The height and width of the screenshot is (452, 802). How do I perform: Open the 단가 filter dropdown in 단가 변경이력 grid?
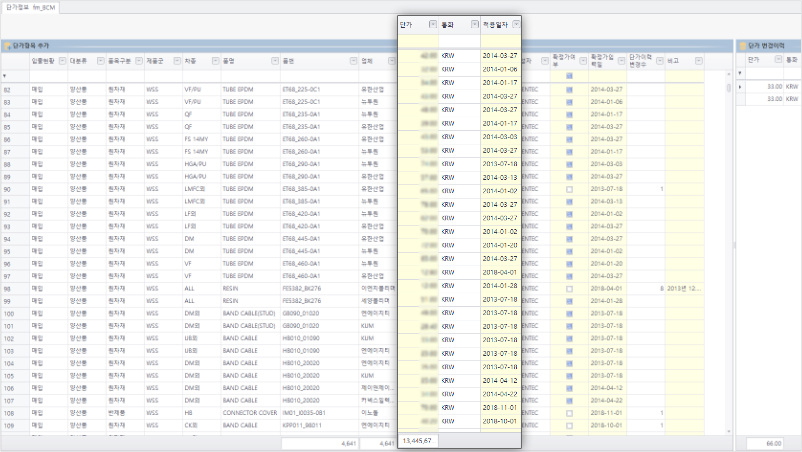778,59
